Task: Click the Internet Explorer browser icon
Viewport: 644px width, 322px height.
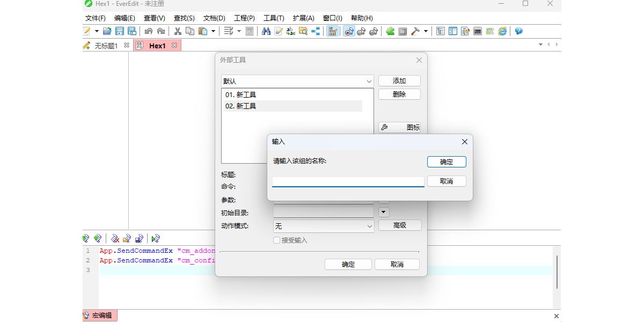Action: pyautogui.click(x=502, y=31)
